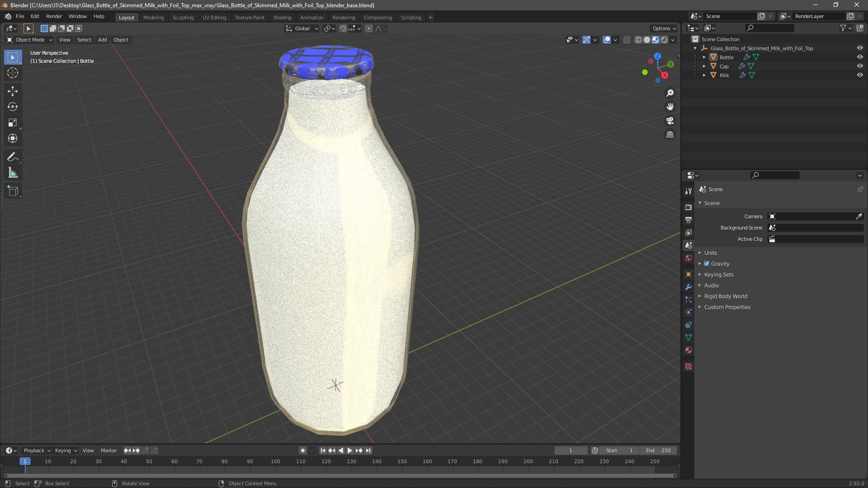Switch to the Modeling workspace tab
This screenshot has width=868, height=488.
click(x=153, y=17)
